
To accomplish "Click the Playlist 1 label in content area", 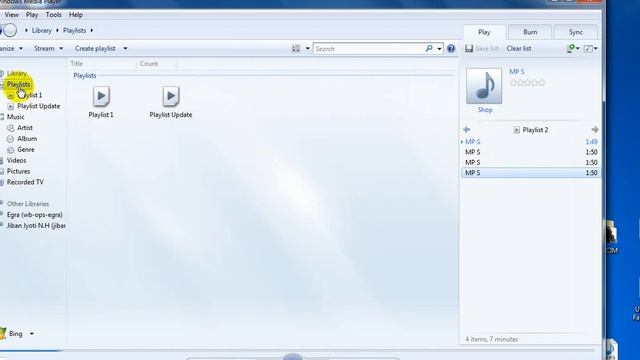I will (101, 115).
